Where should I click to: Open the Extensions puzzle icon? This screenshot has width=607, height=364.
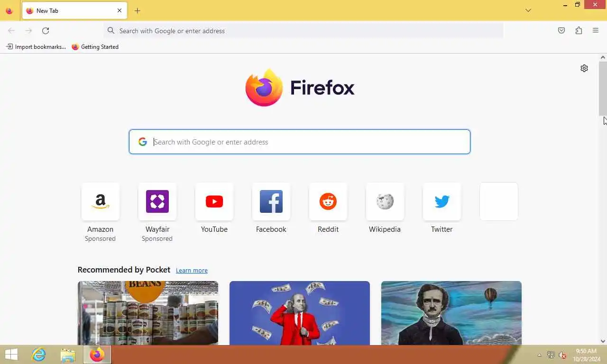[x=579, y=31]
